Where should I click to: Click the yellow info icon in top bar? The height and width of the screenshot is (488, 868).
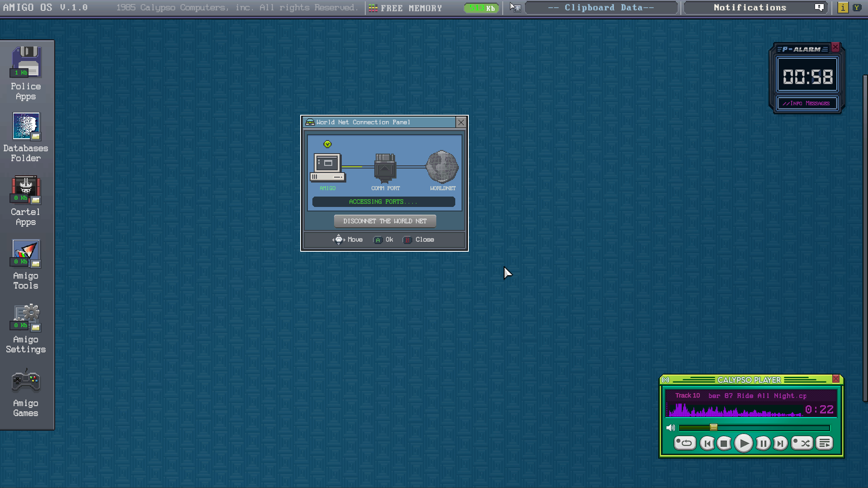[843, 8]
